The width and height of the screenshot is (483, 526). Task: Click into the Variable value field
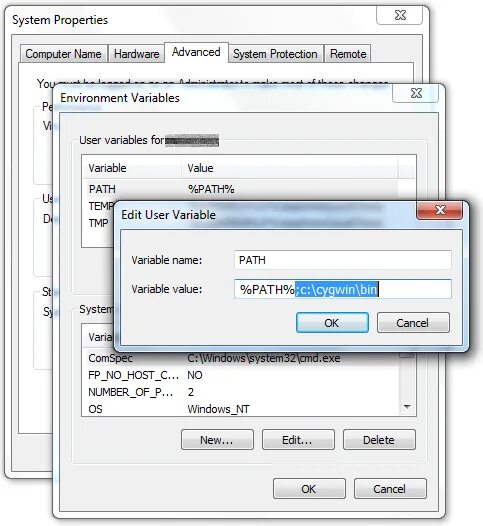pos(342,289)
